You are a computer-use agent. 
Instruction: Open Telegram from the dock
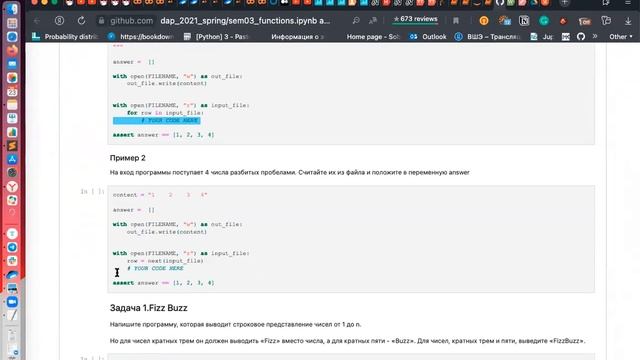(x=12, y=247)
